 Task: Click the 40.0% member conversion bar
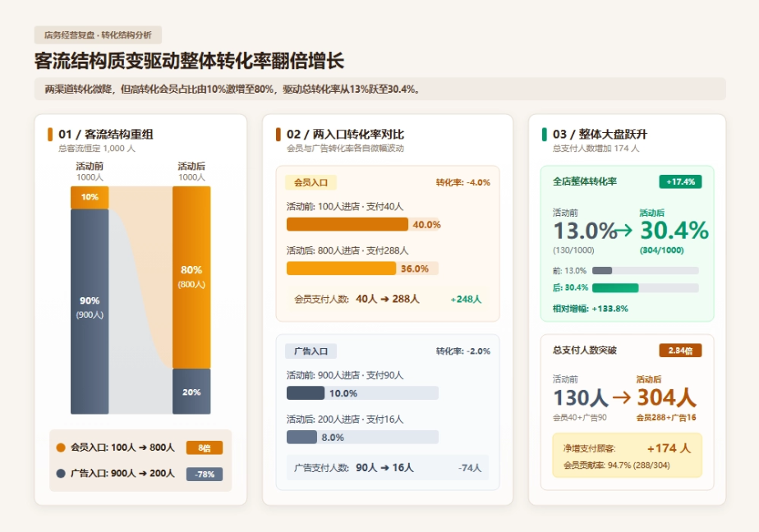[x=347, y=224]
